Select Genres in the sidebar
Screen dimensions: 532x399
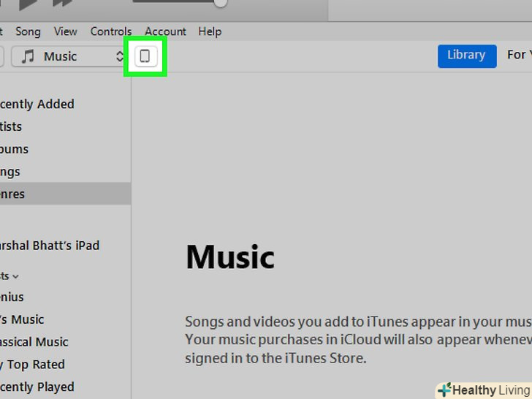65,194
